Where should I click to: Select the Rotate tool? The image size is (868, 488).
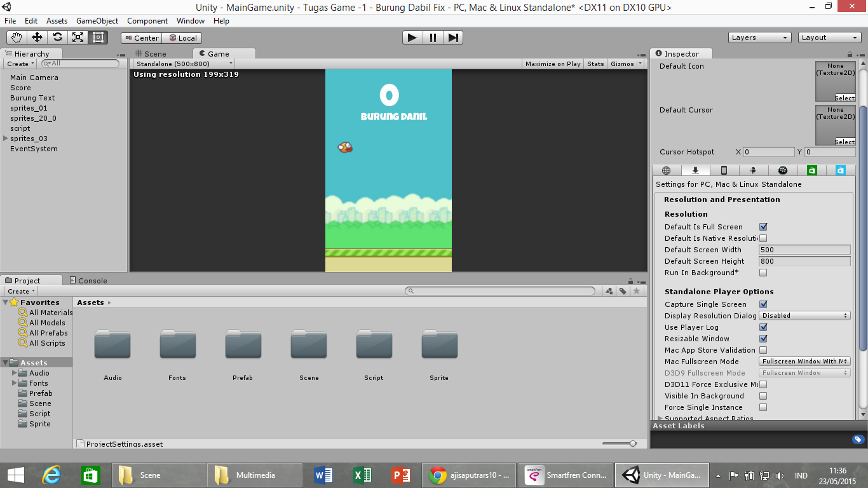click(57, 37)
